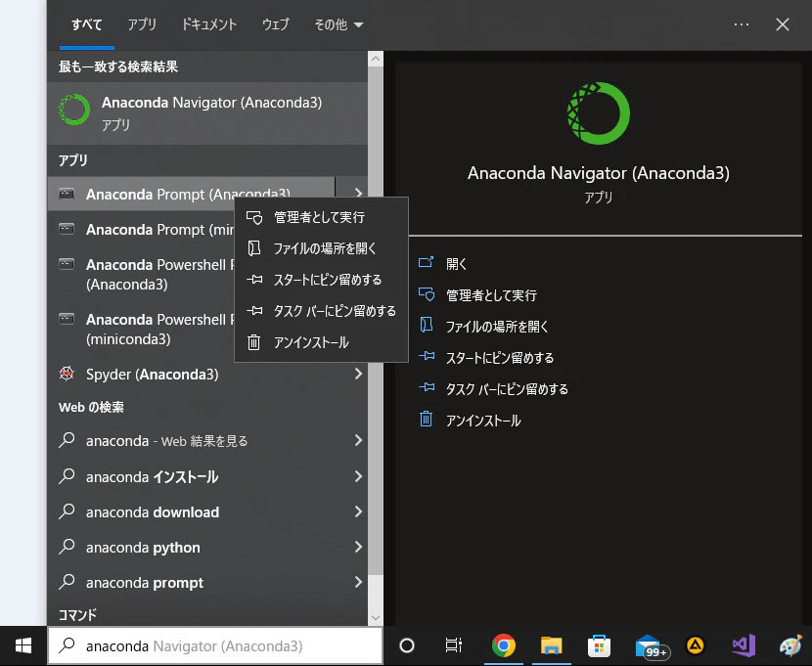Click the Anaconda Prompt (Anaconda3) terminal icon
This screenshot has height=666, width=812.
coord(67,194)
